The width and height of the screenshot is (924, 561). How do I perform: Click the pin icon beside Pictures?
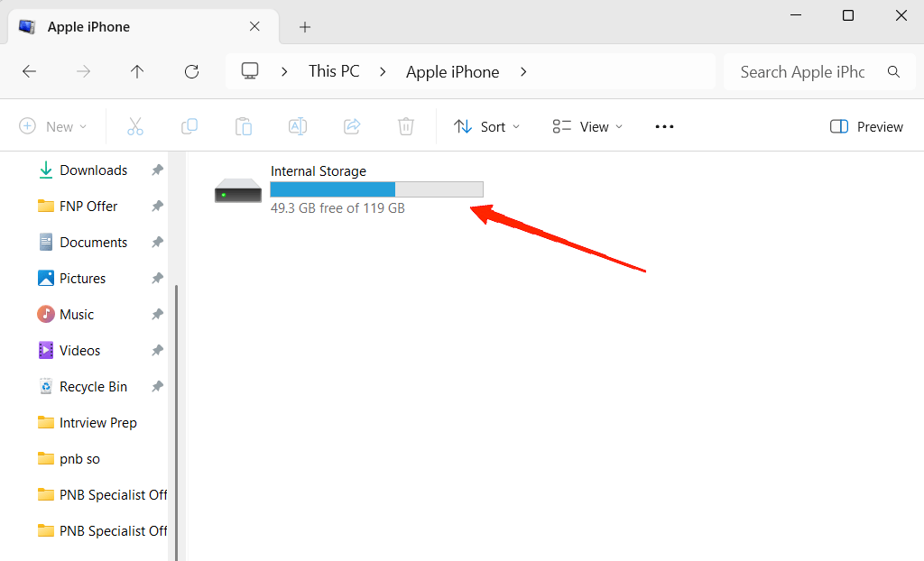tap(157, 278)
